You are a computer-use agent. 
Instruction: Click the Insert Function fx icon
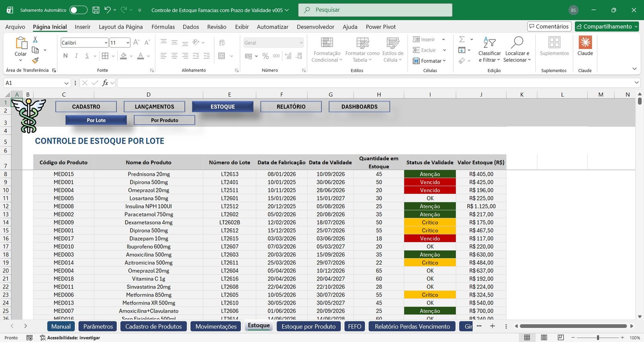pos(105,83)
